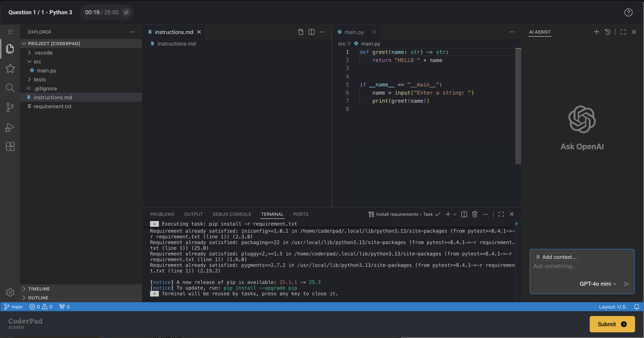Open the Run and Debug view

coord(10,127)
